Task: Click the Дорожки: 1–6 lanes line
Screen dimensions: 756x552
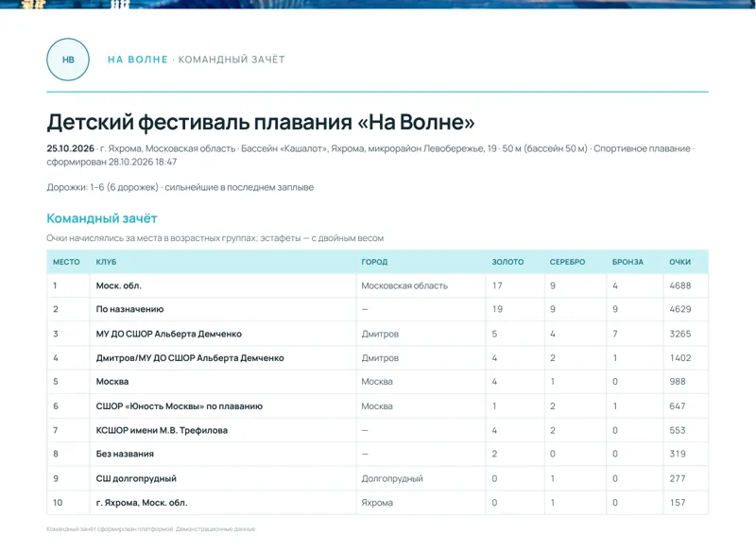Action: (x=180, y=187)
